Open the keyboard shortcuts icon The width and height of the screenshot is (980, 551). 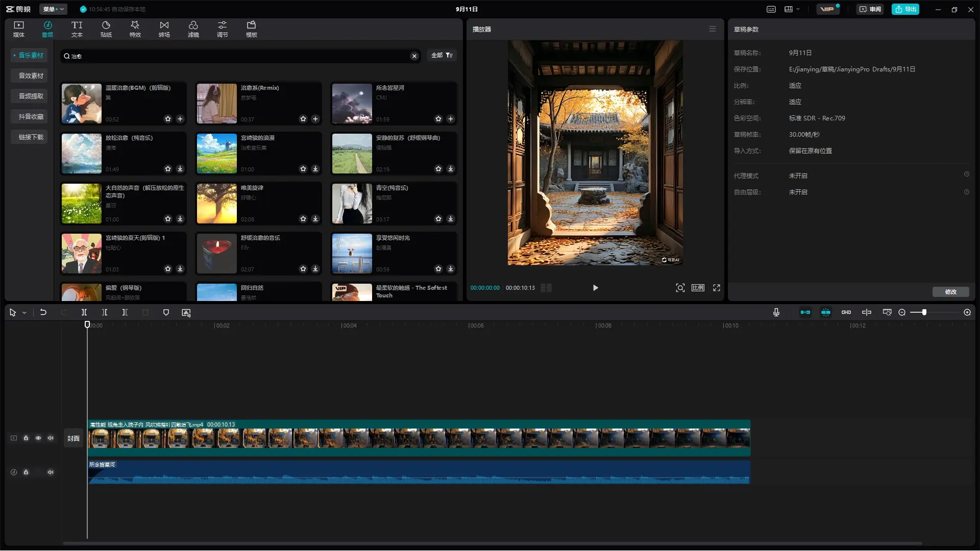pos(771,9)
